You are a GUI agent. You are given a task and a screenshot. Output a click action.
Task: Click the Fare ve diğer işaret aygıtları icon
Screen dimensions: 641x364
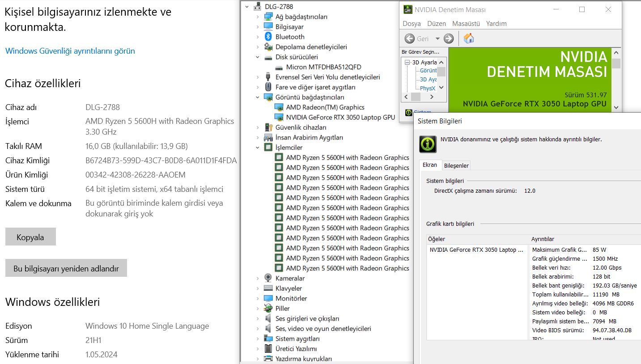click(268, 87)
